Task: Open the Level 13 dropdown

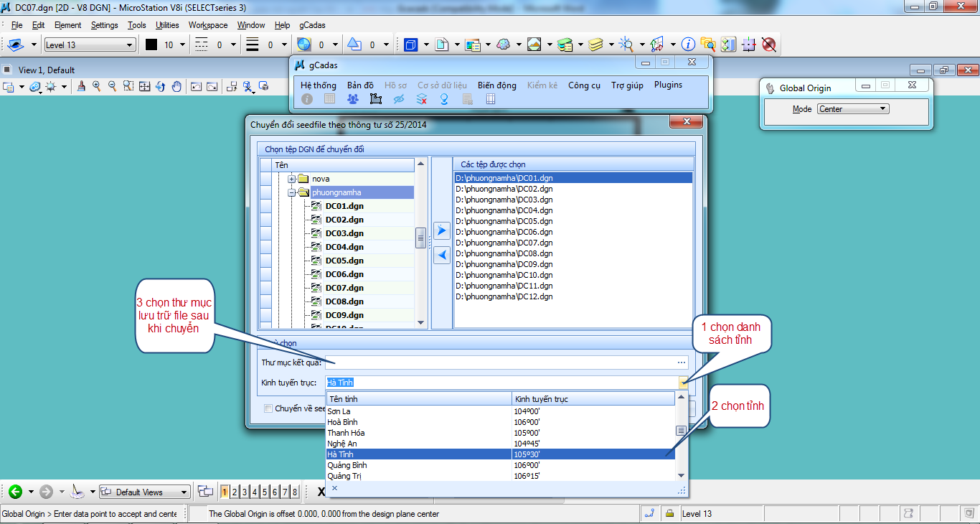Action: point(90,45)
